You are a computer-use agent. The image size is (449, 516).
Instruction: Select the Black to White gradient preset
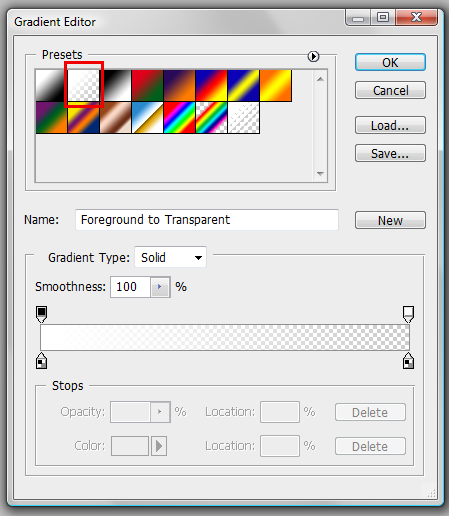[x=116, y=85]
